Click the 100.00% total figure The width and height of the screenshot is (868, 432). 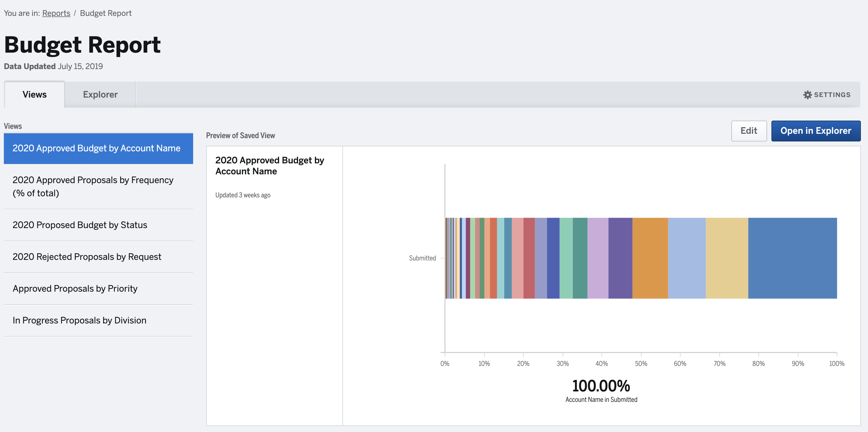pos(601,386)
